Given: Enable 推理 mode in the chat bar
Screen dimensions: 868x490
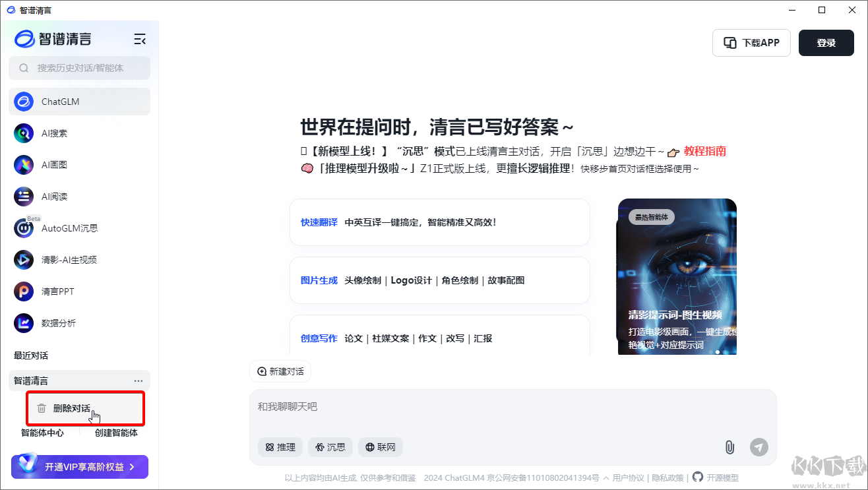Looking at the screenshot, I should pyautogui.click(x=280, y=446).
